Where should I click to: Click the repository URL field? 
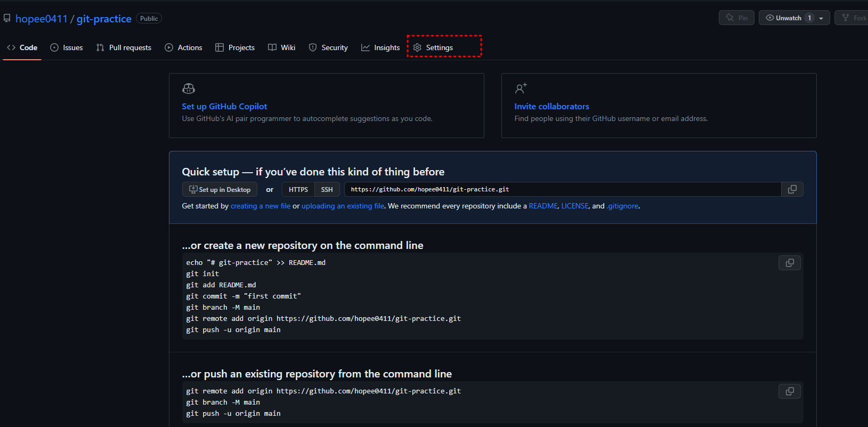point(563,189)
